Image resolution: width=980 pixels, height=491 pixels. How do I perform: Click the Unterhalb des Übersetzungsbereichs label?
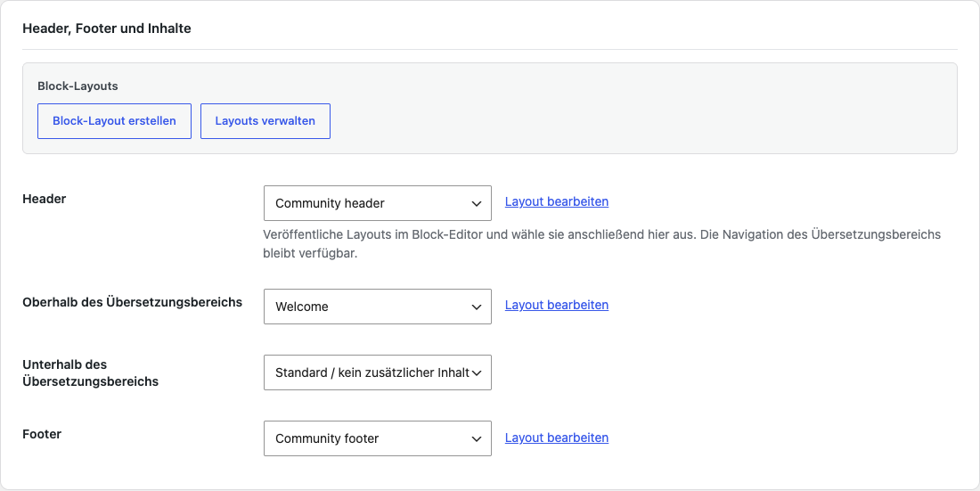point(91,372)
